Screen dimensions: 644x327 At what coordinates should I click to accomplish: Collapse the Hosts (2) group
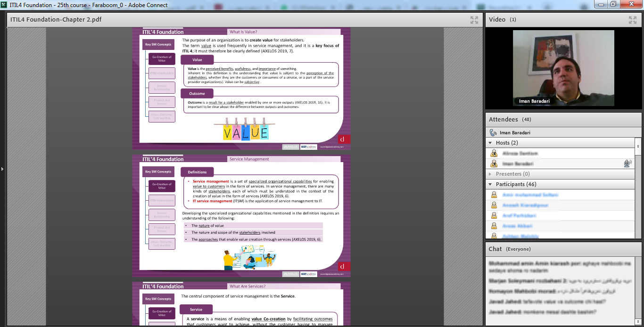pos(490,143)
